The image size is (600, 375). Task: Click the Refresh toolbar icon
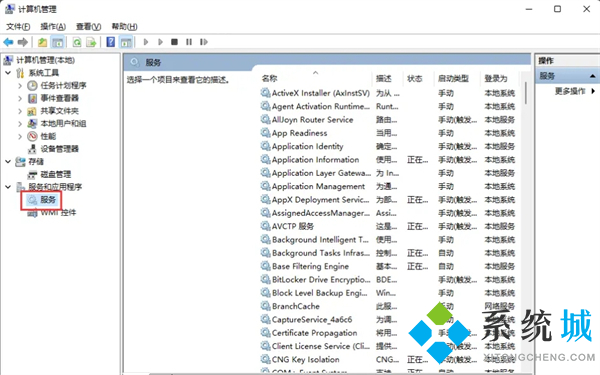(x=77, y=42)
